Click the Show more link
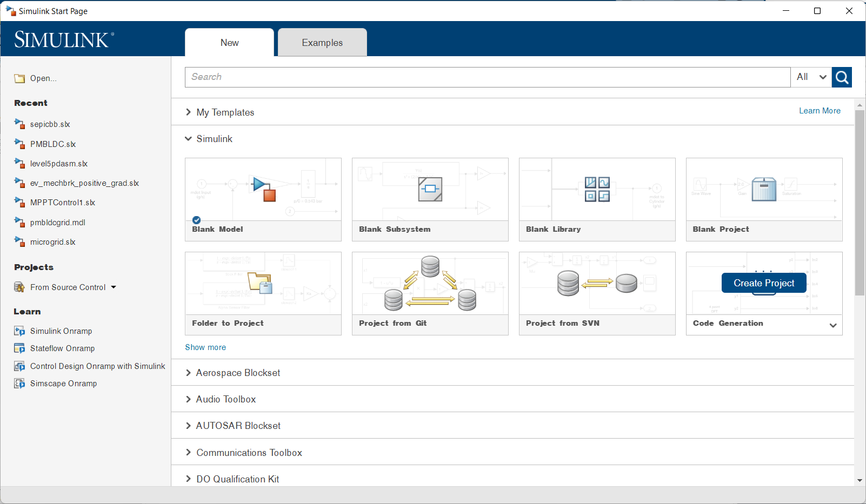Viewport: 866px width, 504px height. coord(205,347)
